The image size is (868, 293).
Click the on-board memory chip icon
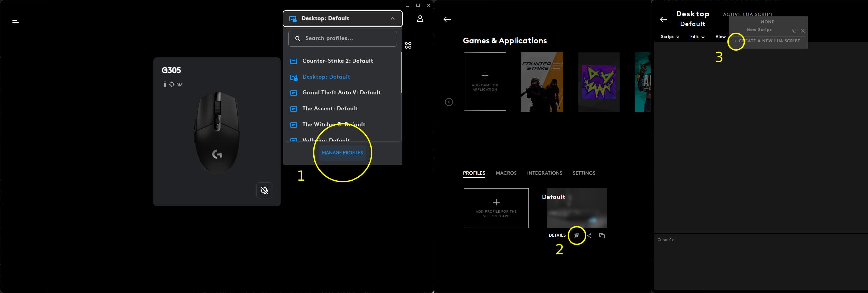point(264,191)
